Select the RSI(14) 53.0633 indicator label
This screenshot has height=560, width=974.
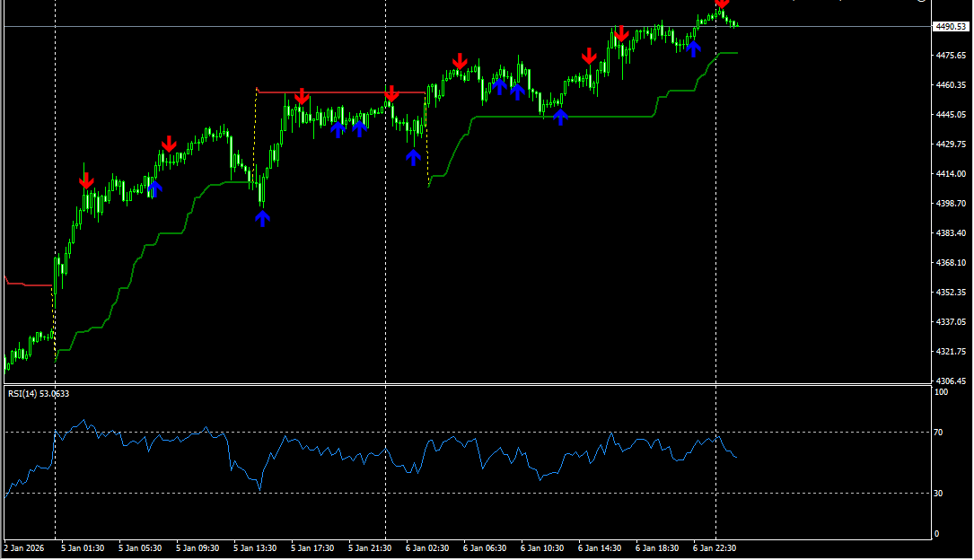[39, 393]
